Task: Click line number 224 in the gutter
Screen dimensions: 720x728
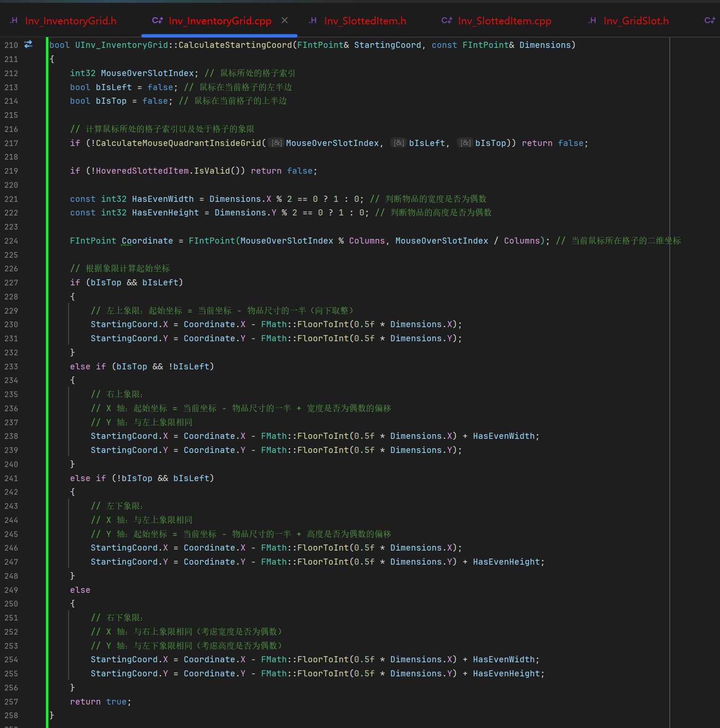Action: 11,241
